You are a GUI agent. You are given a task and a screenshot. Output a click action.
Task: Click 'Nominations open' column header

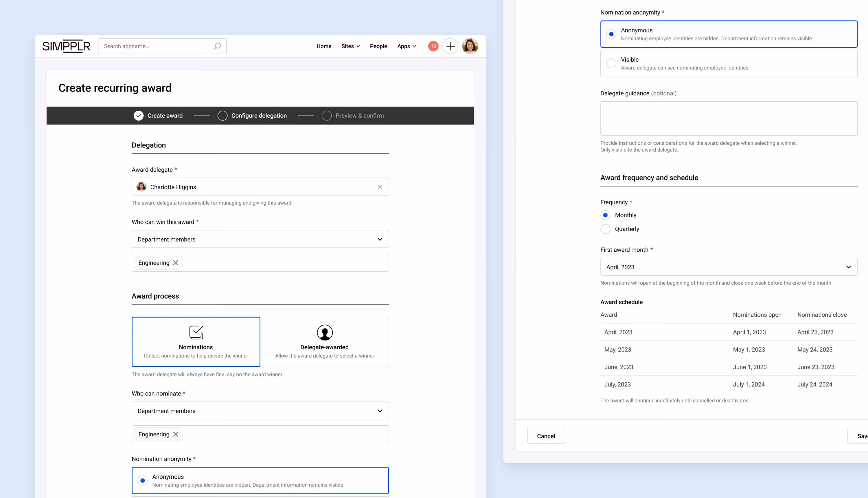pyautogui.click(x=757, y=315)
